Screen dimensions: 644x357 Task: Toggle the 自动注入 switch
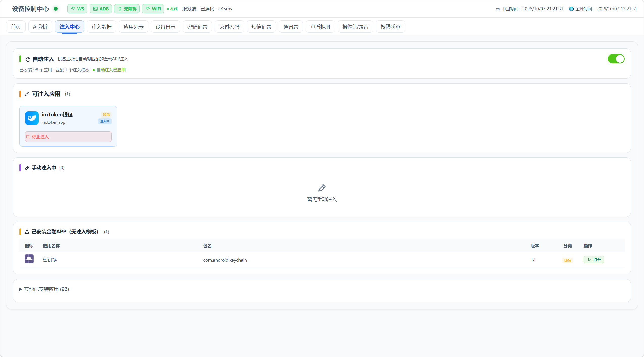coord(616,59)
